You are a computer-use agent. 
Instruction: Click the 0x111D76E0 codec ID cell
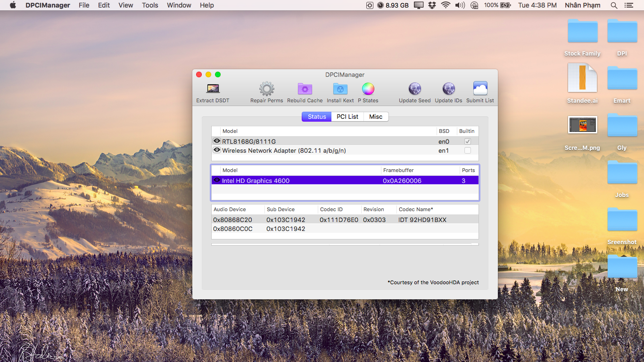click(339, 220)
